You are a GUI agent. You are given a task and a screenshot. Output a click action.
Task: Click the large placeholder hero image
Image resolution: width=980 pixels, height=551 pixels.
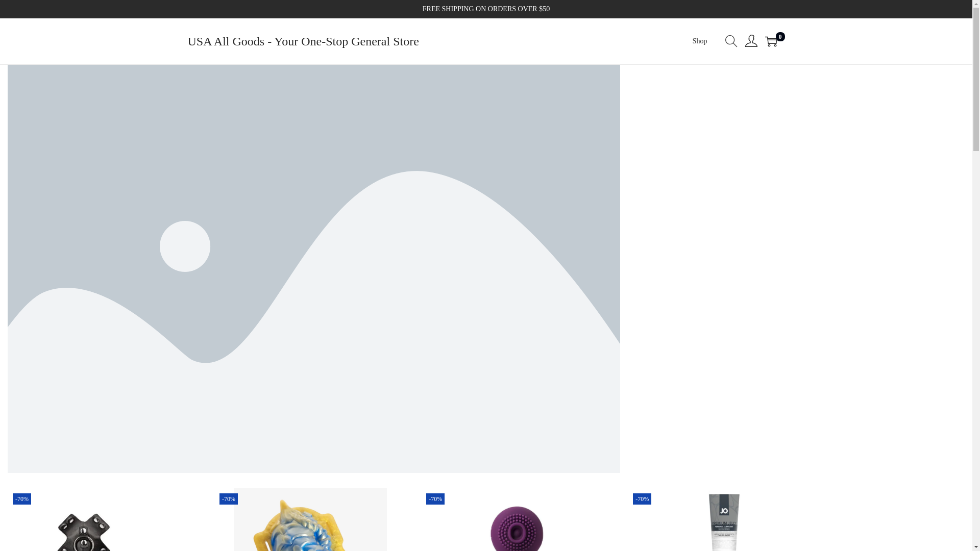pyautogui.click(x=313, y=268)
